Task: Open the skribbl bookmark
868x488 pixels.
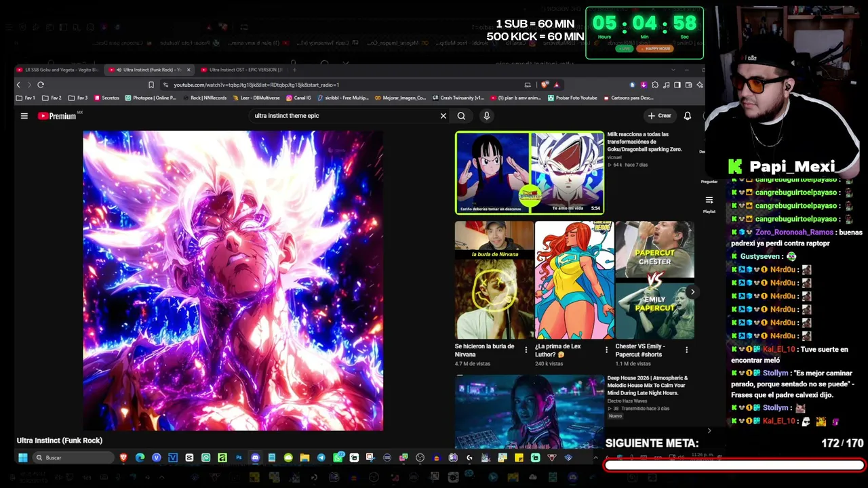Action: [343, 98]
